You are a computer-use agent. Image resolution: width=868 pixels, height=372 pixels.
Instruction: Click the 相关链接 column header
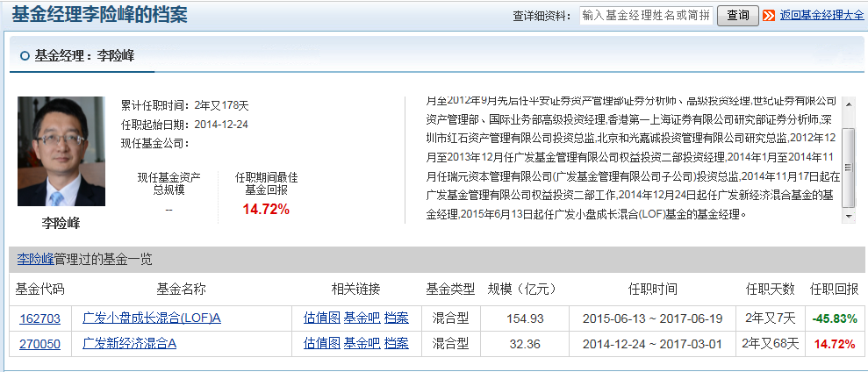pyautogui.click(x=356, y=289)
